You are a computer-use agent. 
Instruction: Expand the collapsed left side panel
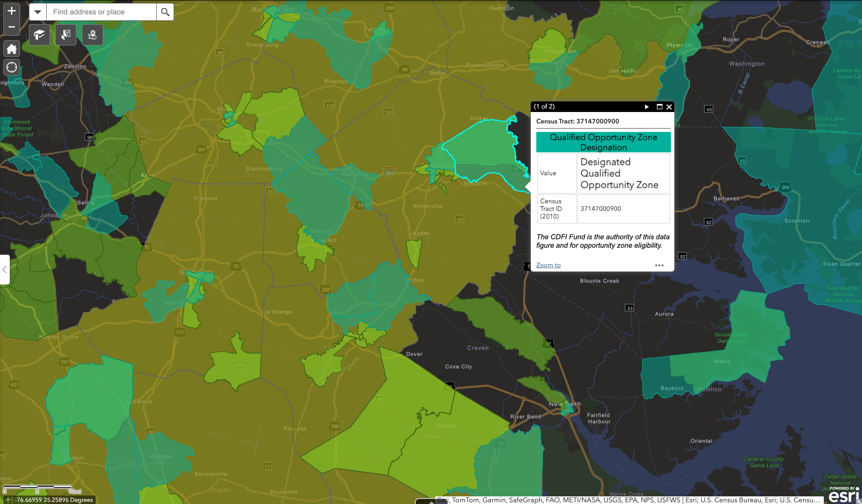coord(4,269)
